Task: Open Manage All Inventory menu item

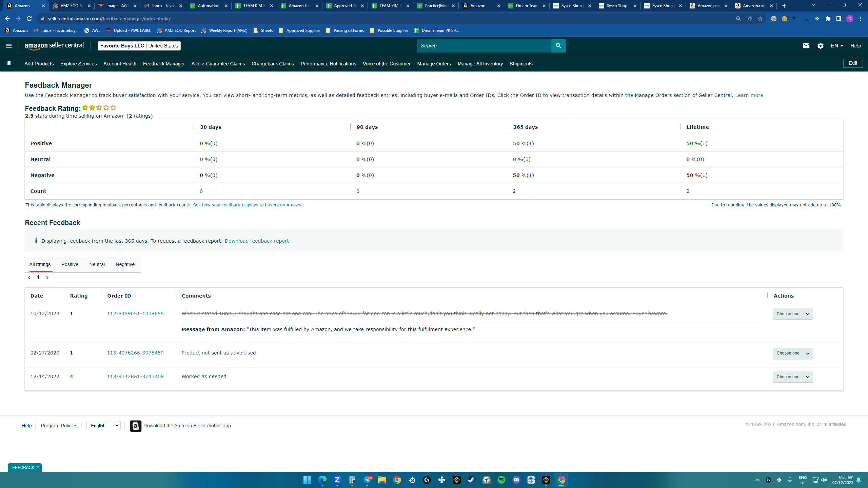Action: coord(480,64)
